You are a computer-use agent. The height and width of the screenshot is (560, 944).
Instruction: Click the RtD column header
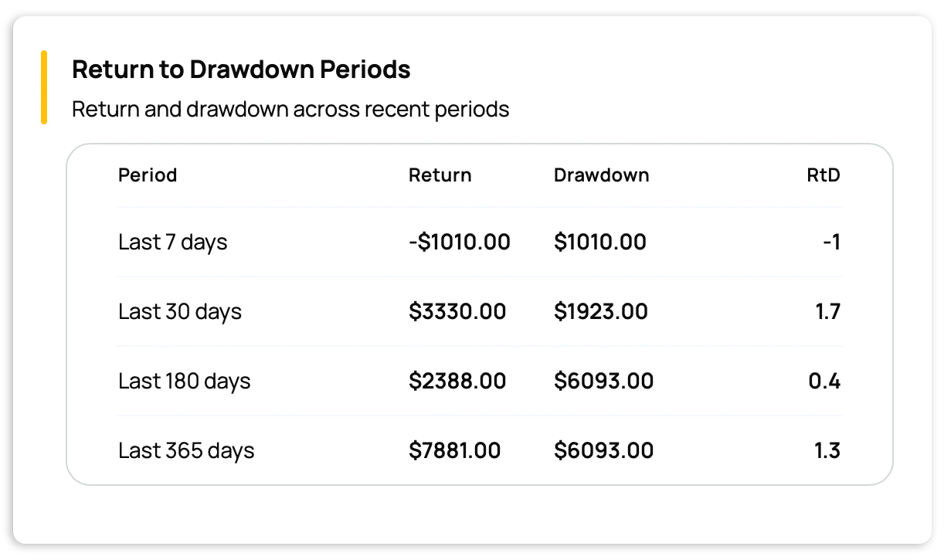[x=823, y=175]
